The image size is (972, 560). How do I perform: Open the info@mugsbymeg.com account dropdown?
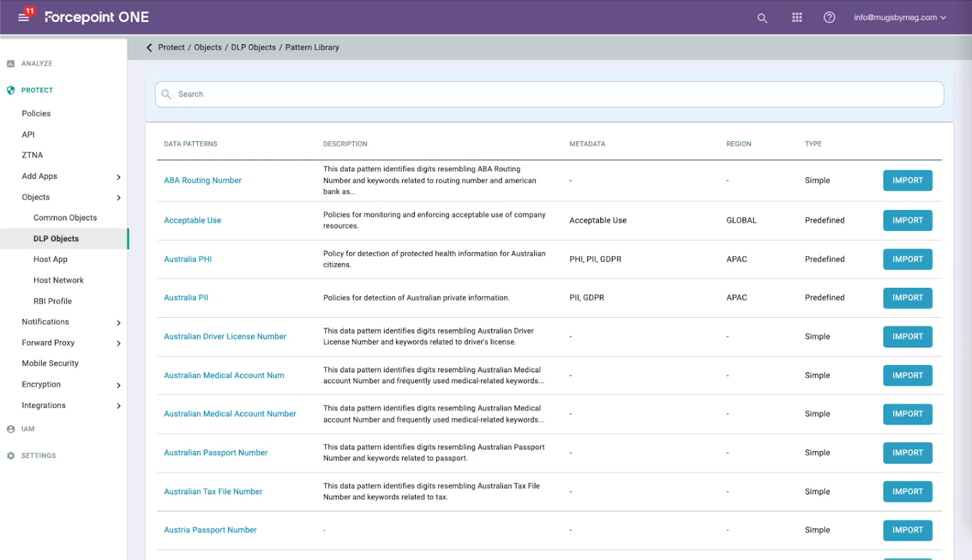coord(900,18)
